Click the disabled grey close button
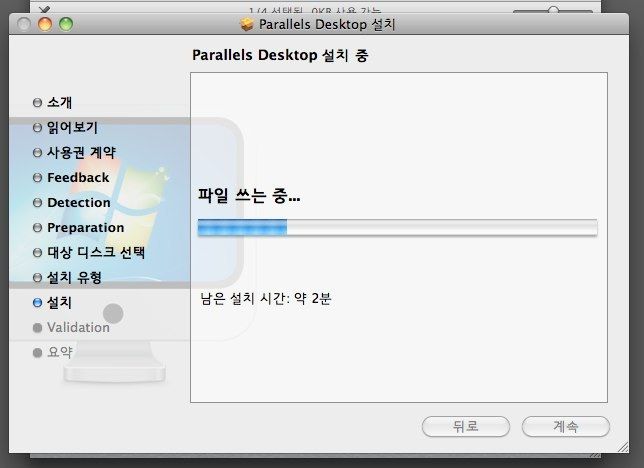The image size is (644, 468). click(24, 24)
